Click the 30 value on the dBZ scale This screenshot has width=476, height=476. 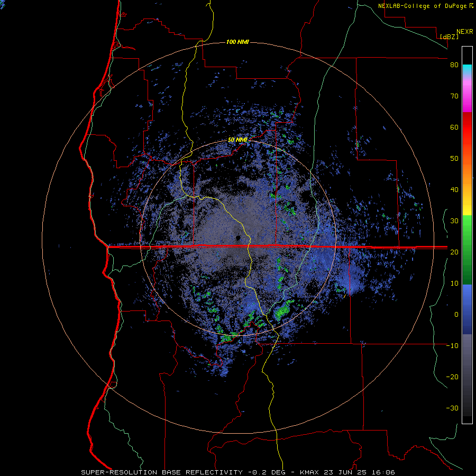[454, 221]
